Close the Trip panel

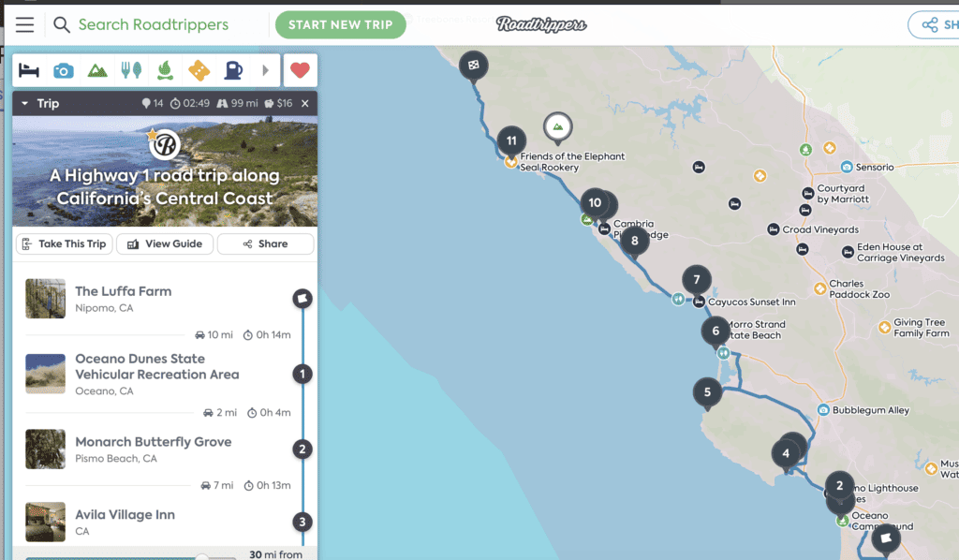304,103
